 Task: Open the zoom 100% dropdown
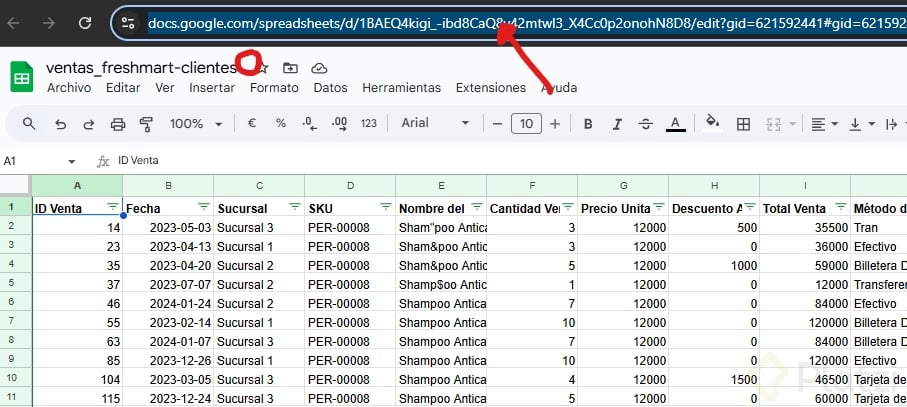tap(196, 124)
